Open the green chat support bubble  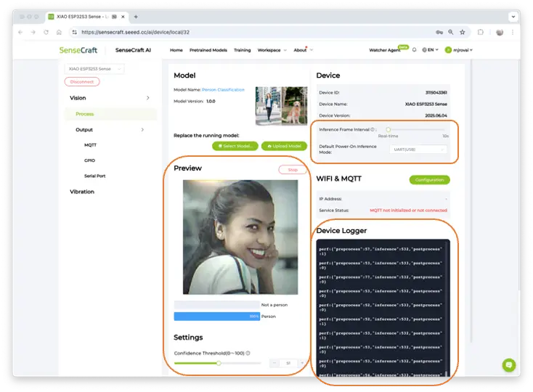[509, 365]
